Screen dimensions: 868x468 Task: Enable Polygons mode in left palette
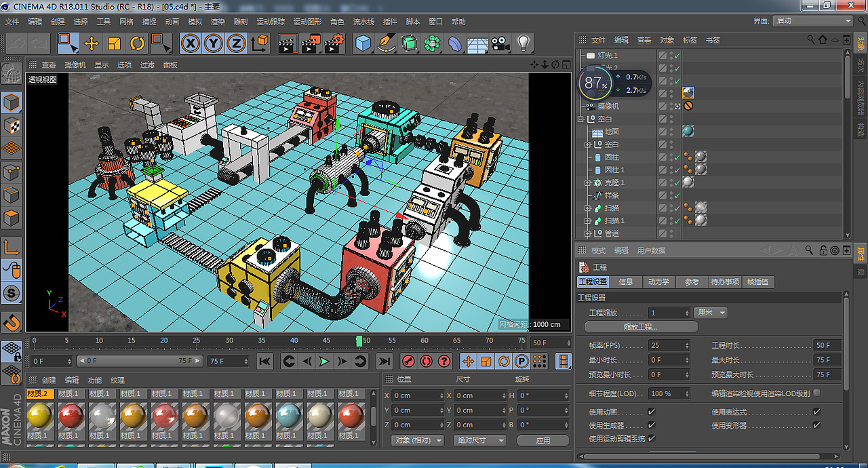12,218
